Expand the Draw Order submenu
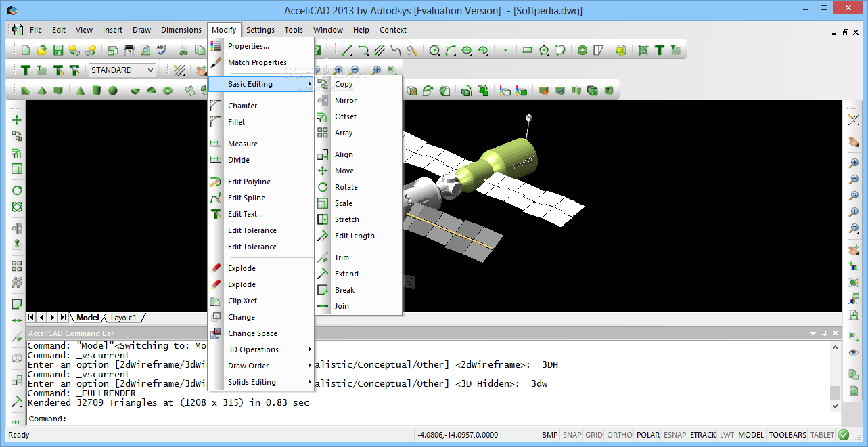This screenshot has height=447, width=868. pyautogui.click(x=261, y=366)
